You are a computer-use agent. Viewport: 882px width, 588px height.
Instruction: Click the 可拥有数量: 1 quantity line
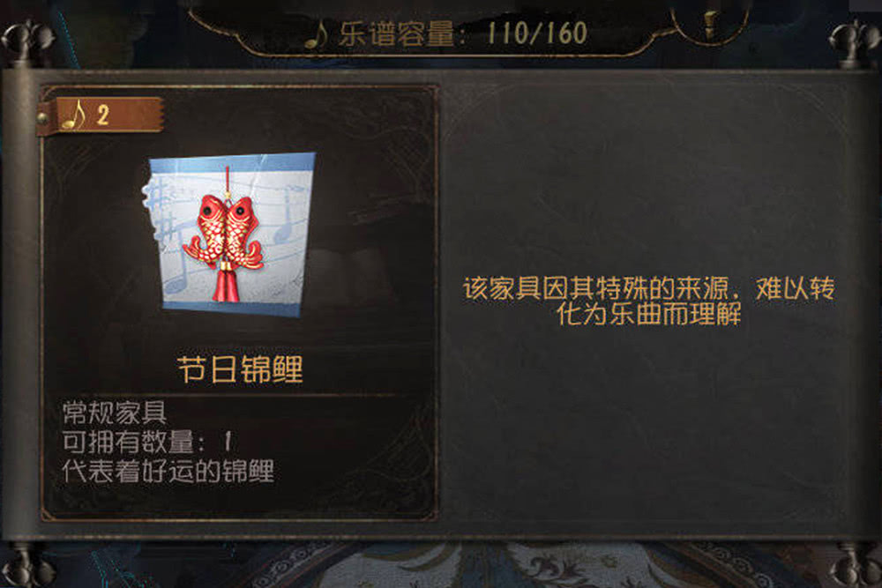pyautogui.click(x=146, y=442)
